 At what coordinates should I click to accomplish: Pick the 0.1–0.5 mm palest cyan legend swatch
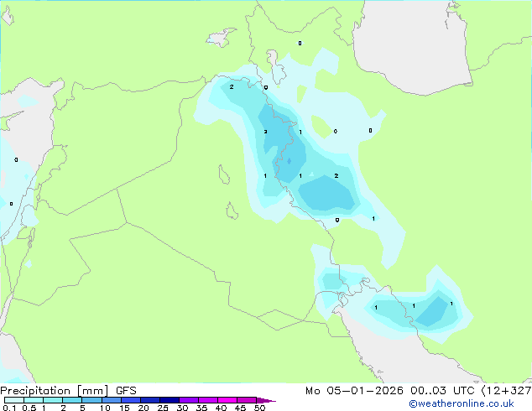[14, 400]
